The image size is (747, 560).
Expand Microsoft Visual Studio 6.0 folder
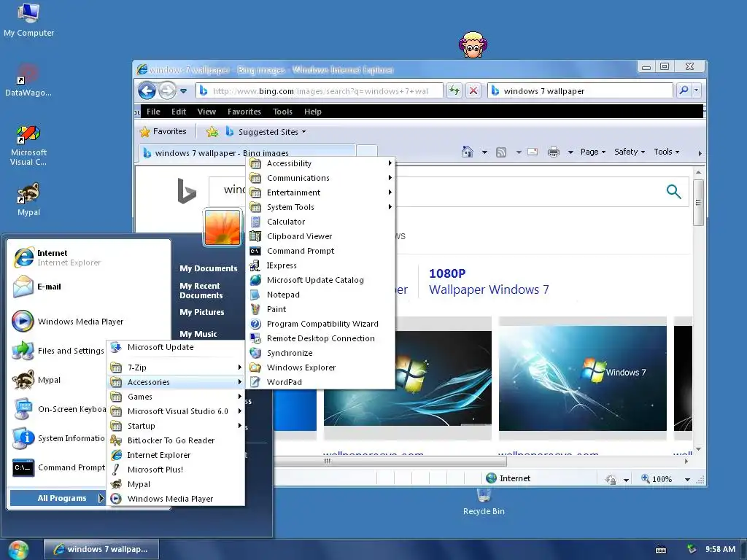(x=176, y=411)
